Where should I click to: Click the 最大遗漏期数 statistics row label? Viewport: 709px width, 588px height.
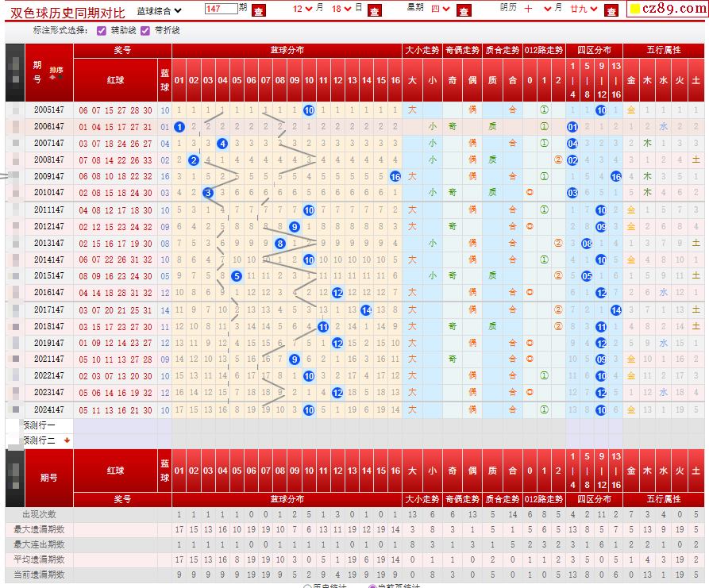40,529
